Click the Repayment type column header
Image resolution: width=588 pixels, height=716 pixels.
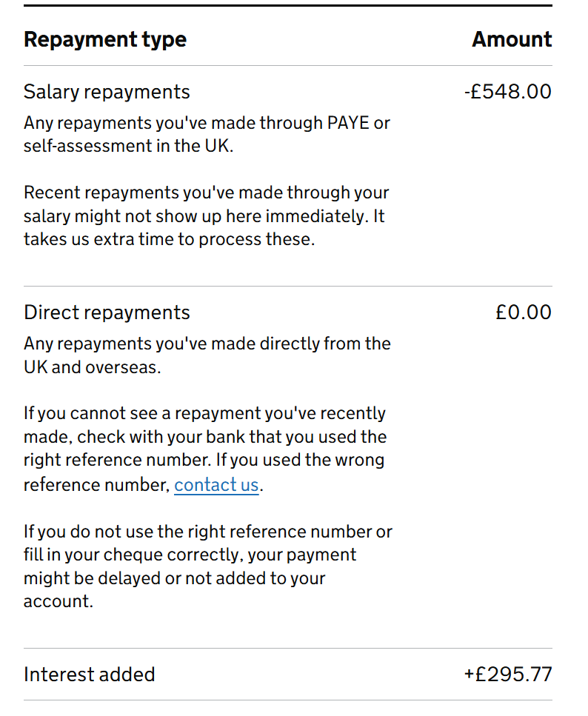[x=105, y=39]
